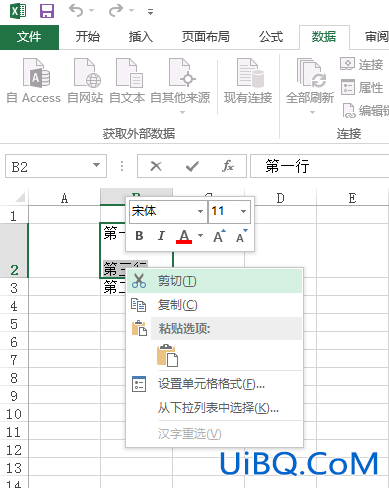Open 设置单元格格式(F)... from context menu

click(215, 384)
